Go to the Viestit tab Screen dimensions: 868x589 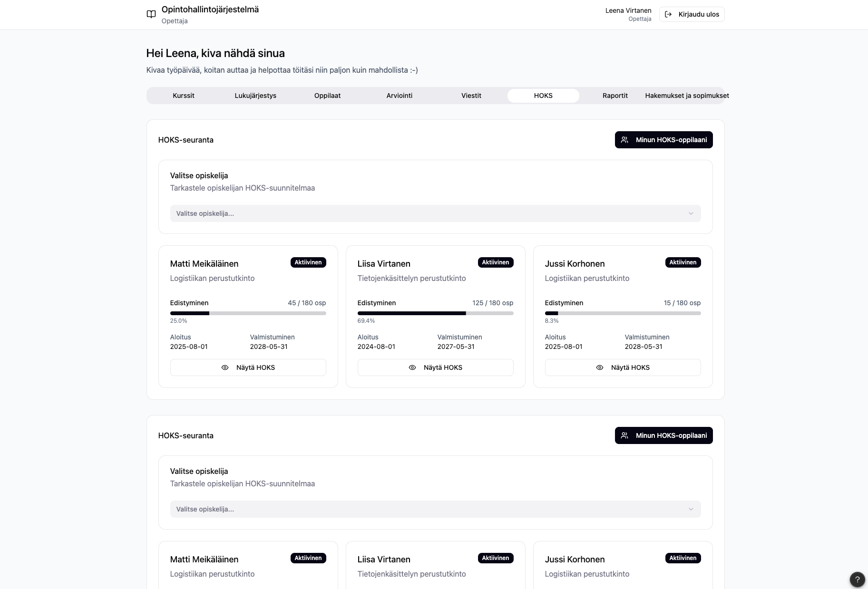tap(471, 96)
